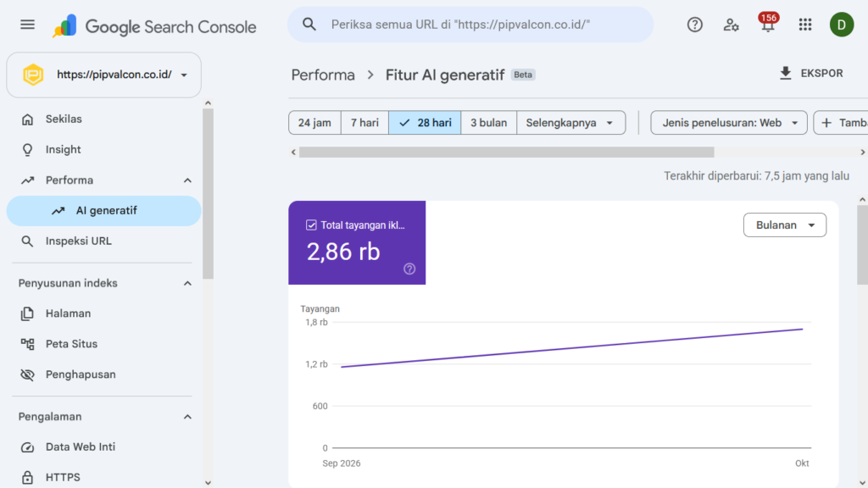The width and height of the screenshot is (868, 488).
Task: Open Halaman report in the sidebar
Action: point(103,313)
